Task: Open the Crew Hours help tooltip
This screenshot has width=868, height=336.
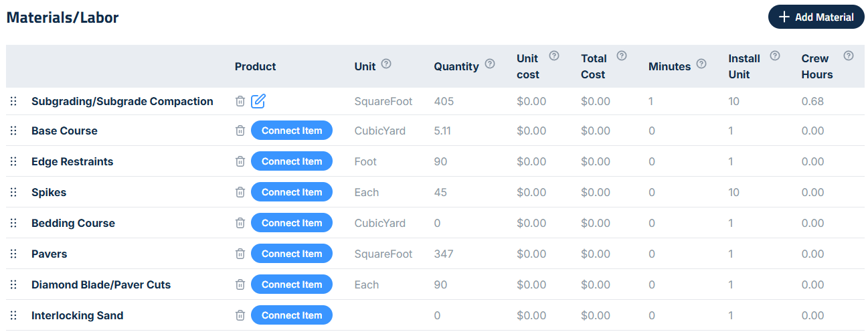Action: (849, 56)
